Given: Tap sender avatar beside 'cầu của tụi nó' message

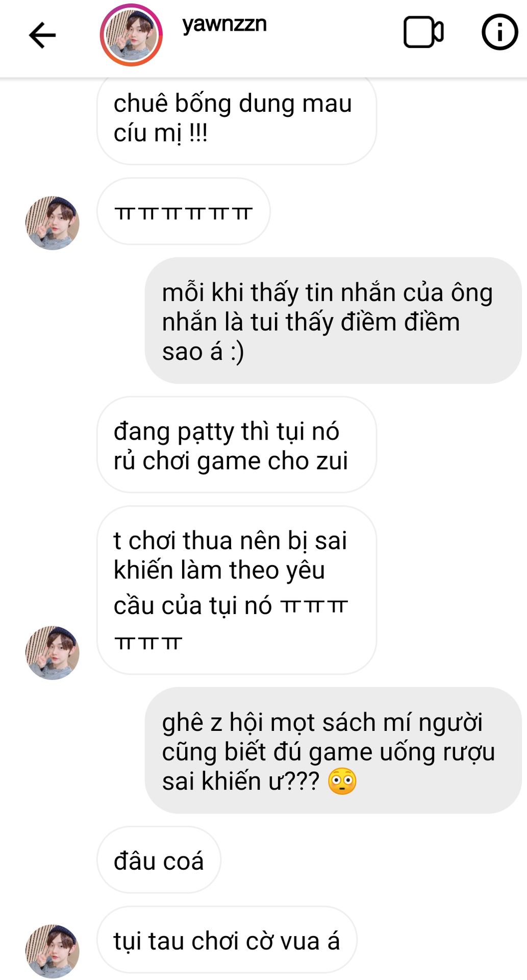Looking at the screenshot, I should point(53,653).
